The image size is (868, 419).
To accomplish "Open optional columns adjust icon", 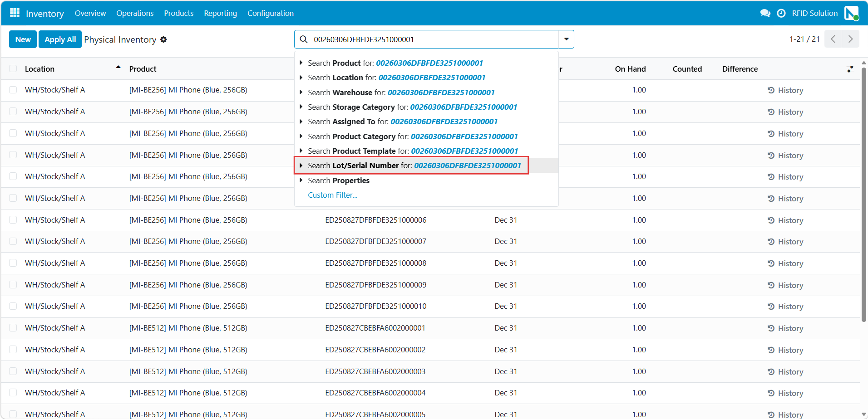I will coord(850,69).
